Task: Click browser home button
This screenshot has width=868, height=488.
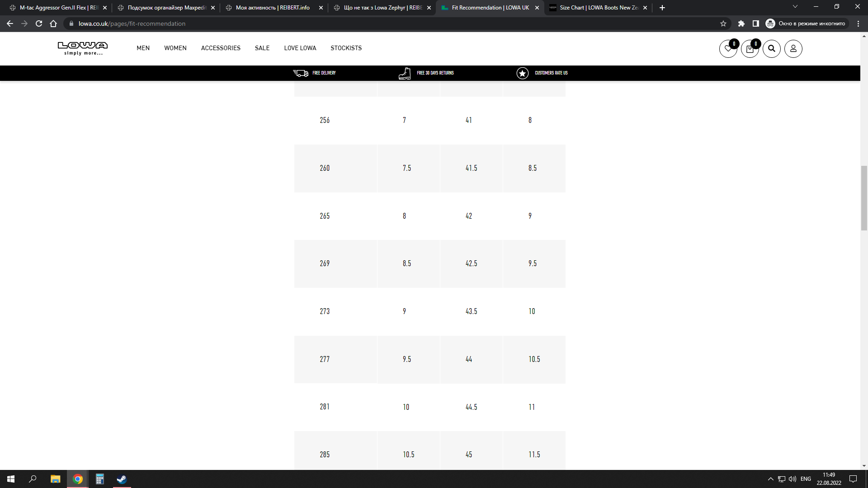Action: [x=53, y=23]
